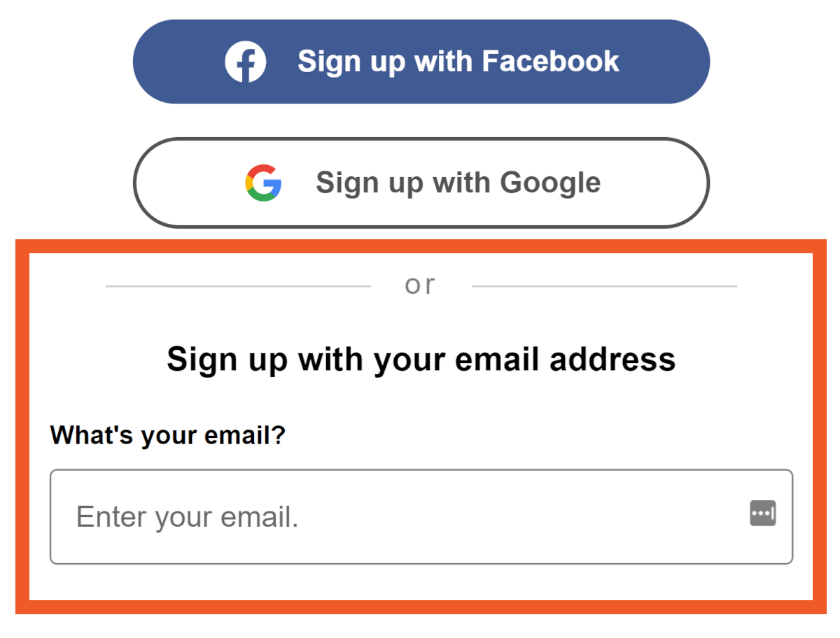Screen dimensions: 840x638
Task: Click the "Sign up with your email address" heading
Action: pos(421,360)
